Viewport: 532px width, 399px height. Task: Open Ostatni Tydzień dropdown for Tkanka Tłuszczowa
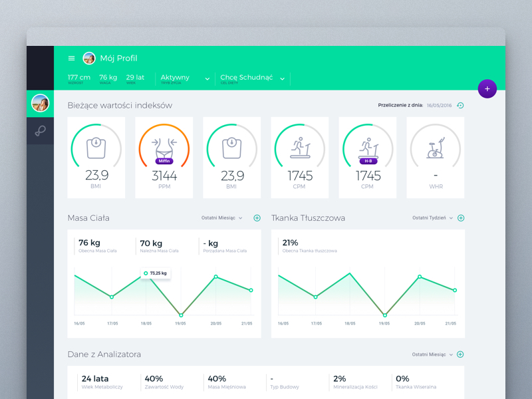[x=432, y=218]
